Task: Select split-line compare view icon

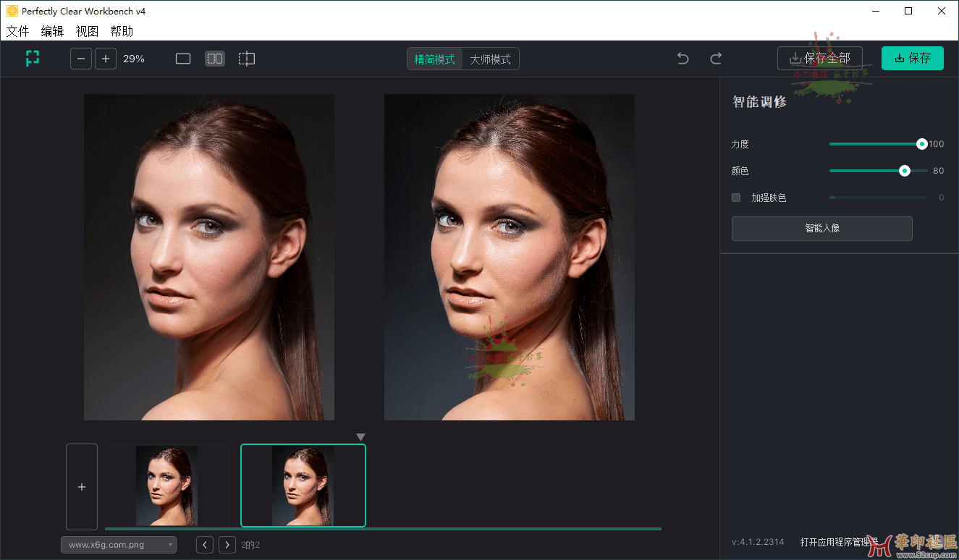Action: click(x=247, y=59)
